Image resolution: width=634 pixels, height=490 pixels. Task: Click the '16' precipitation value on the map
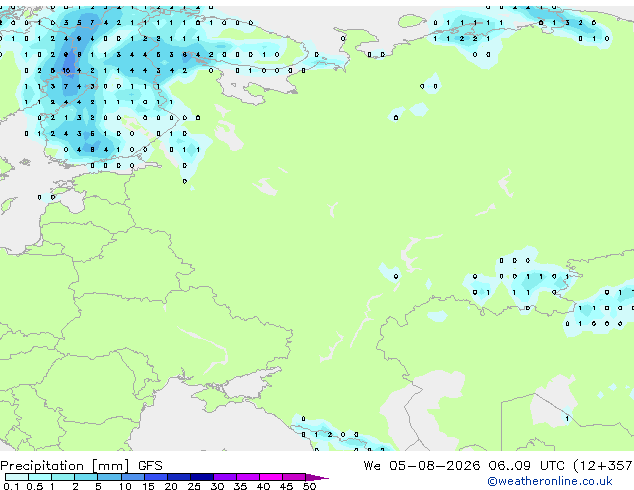click(x=66, y=70)
